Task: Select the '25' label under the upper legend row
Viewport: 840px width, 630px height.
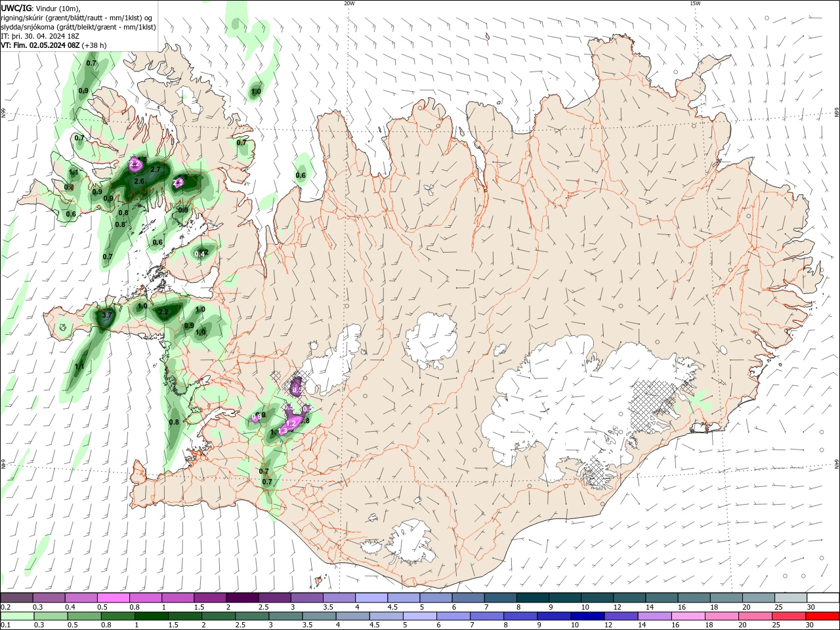Action: (780, 607)
